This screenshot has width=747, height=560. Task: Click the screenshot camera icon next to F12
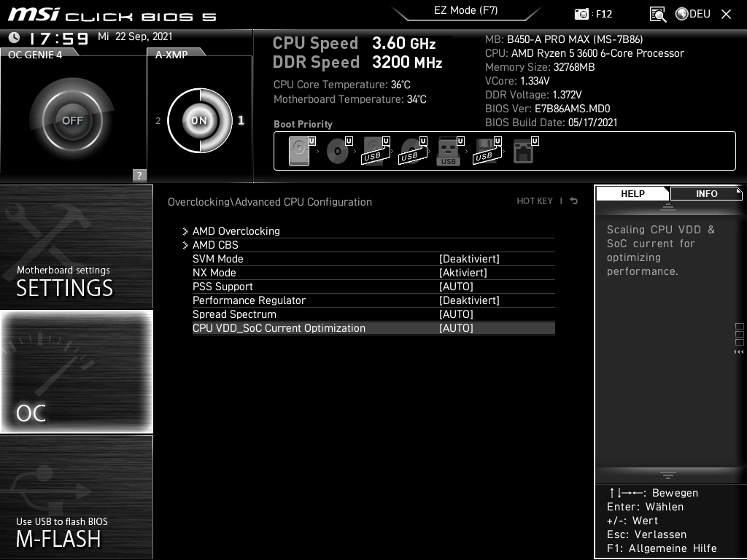pyautogui.click(x=581, y=13)
